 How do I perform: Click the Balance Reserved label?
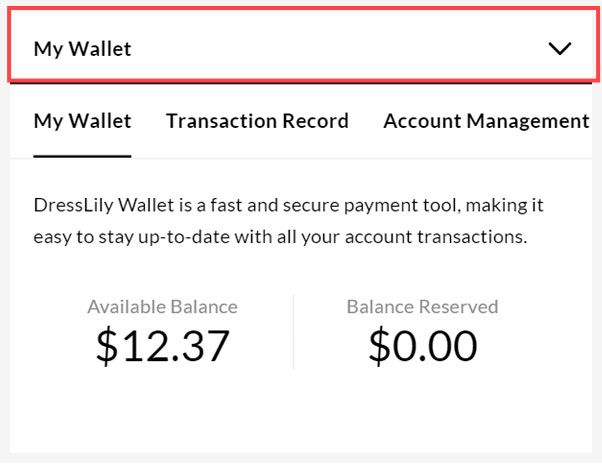[422, 307]
